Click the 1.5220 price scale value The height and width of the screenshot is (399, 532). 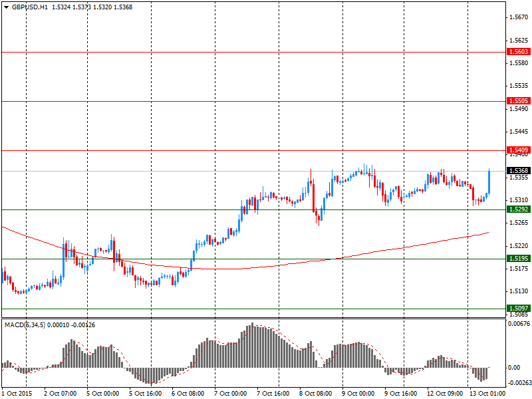tap(519, 245)
